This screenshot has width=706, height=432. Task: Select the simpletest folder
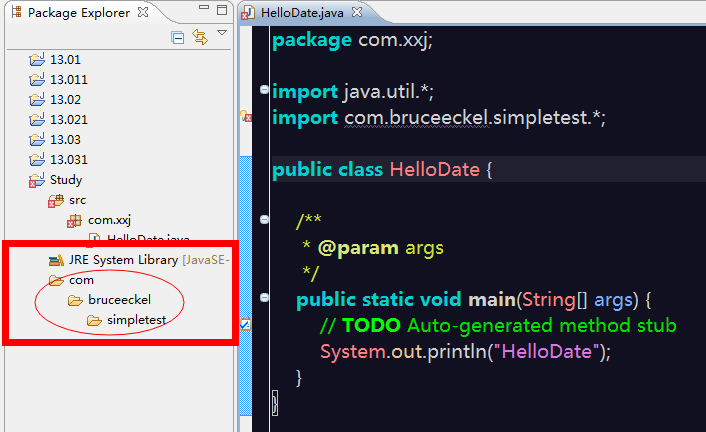click(x=137, y=320)
